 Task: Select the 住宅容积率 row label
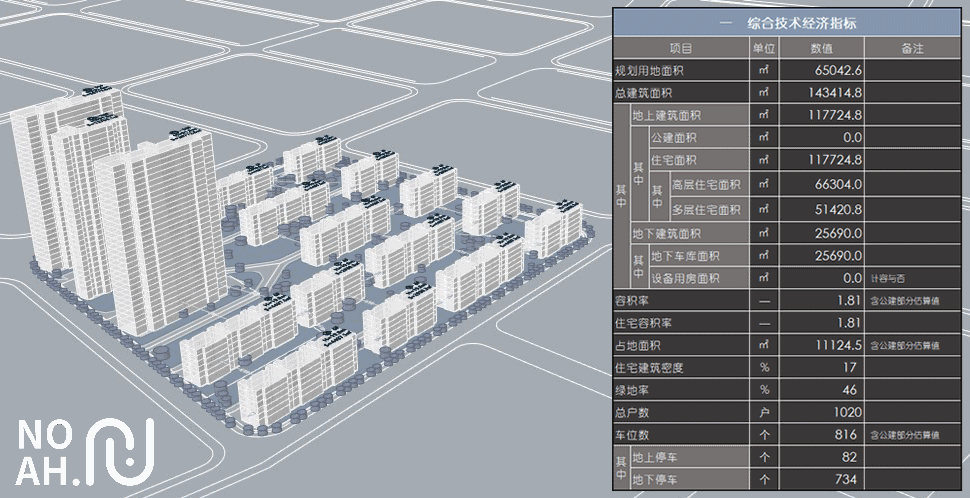pyautogui.click(x=646, y=323)
